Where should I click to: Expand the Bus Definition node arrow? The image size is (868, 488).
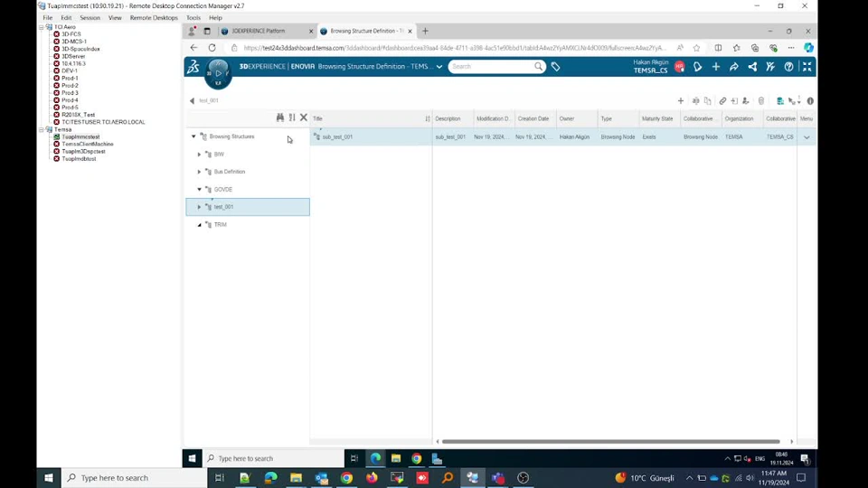tap(199, 172)
